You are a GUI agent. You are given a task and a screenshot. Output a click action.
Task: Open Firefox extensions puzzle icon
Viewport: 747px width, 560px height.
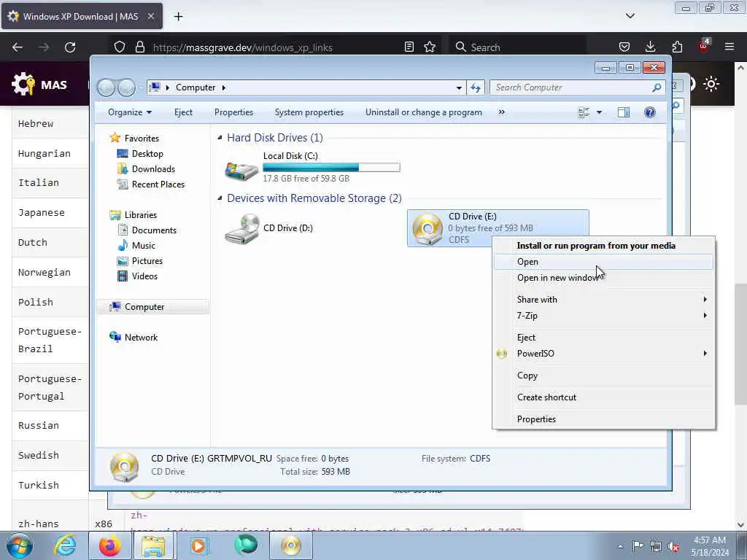pos(677,47)
